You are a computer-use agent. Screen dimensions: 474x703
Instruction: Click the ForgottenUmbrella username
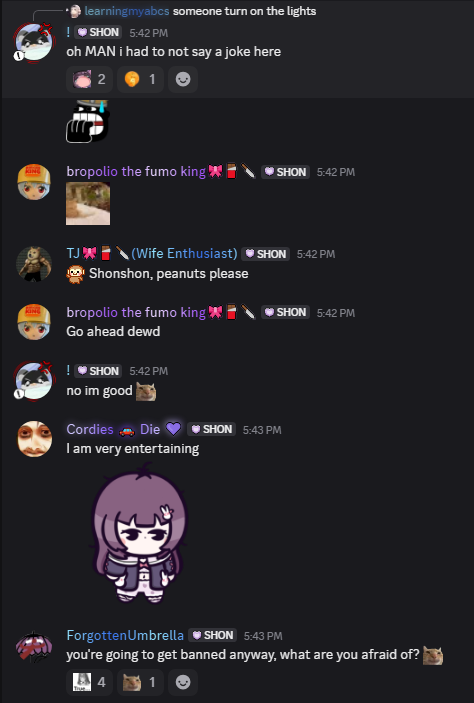(x=125, y=635)
